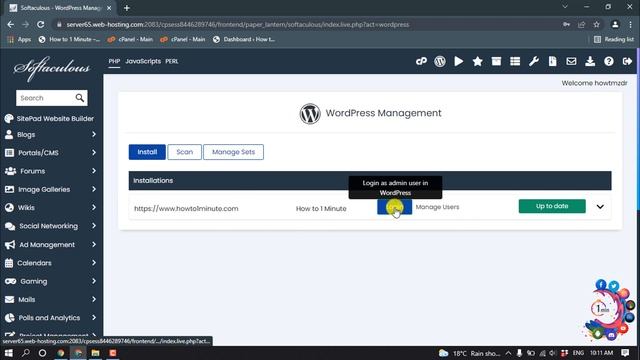640x360 pixels.
Task: Open the backups file icon
Action: [552, 61]
